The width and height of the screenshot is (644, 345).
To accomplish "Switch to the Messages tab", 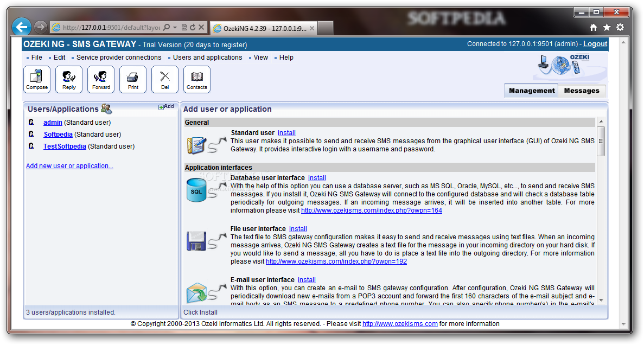I will [x=582, y=91].
